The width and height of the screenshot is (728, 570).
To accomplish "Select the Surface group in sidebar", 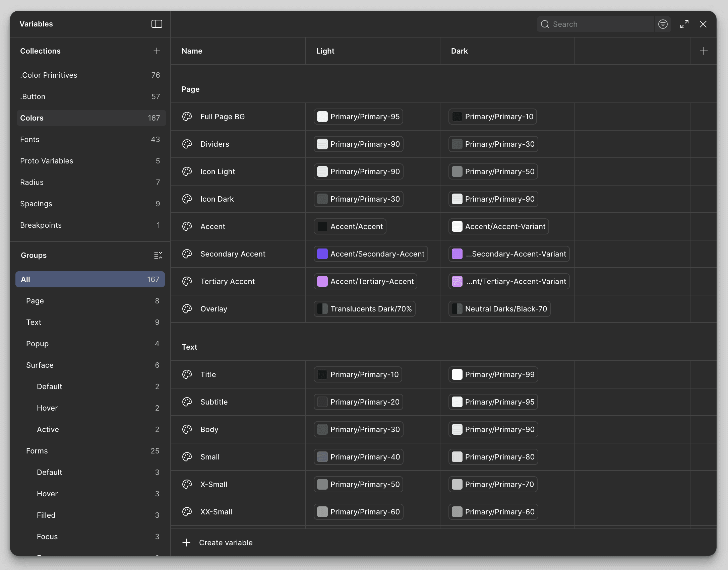I will tap(40, 365).
